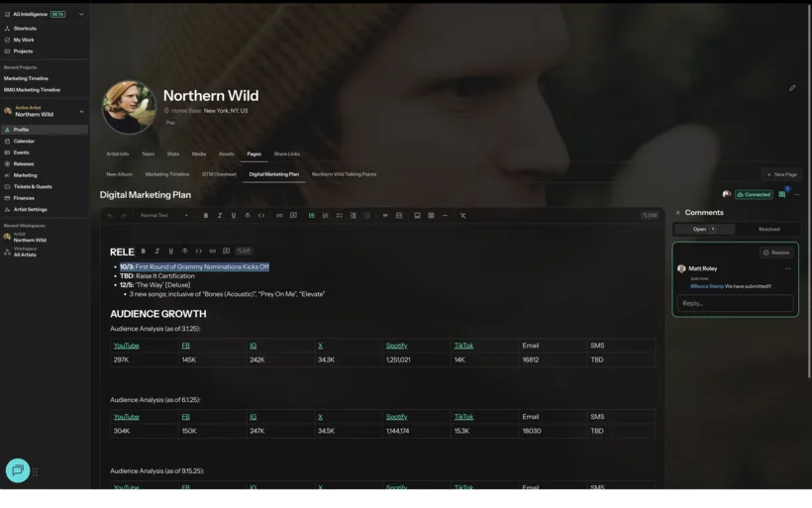
Task: Expand the AG Intelligence chevron
Action: point(81,15)
